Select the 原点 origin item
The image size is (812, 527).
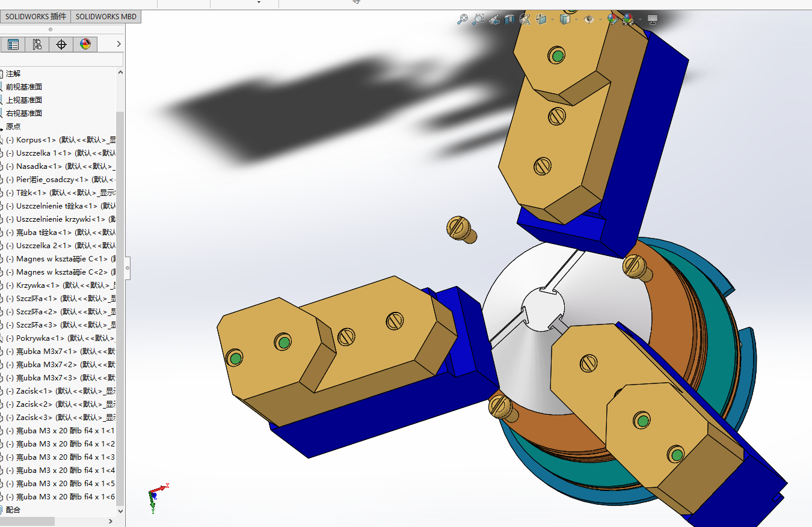[13, 126]
